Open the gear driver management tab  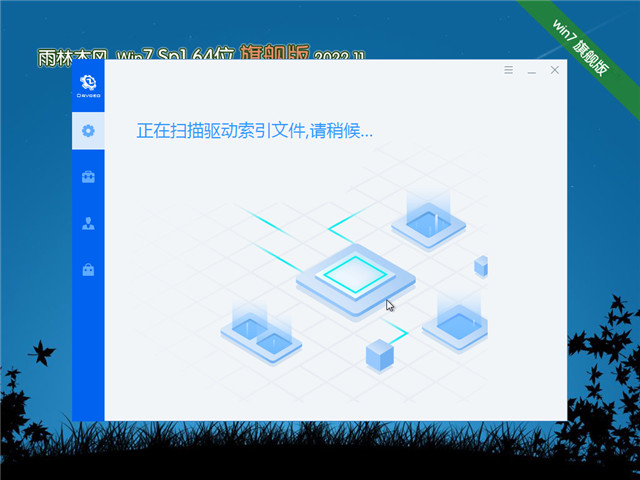pos(88,130)
